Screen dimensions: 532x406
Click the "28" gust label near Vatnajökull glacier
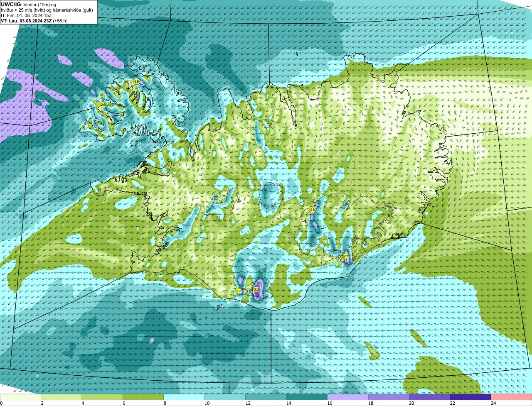(312, 210)
